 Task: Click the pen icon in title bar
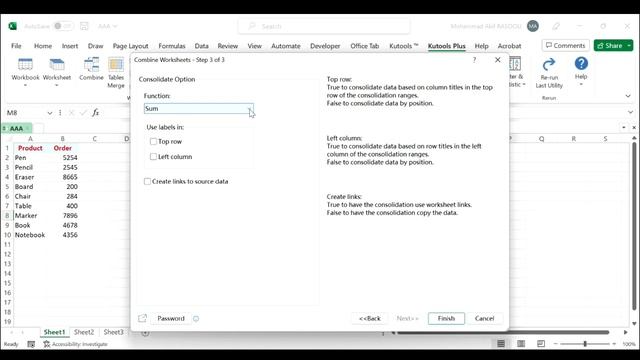[556, 26]
